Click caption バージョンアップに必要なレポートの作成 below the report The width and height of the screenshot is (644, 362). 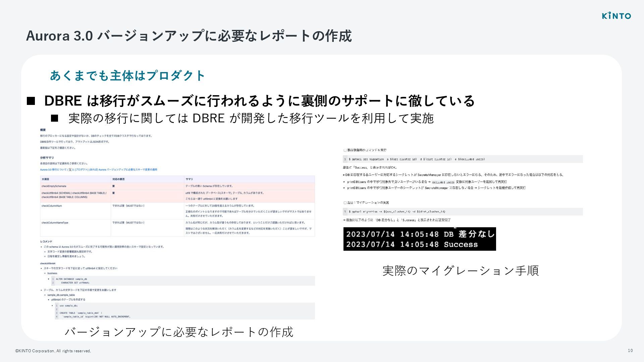[x=179, y=332]
